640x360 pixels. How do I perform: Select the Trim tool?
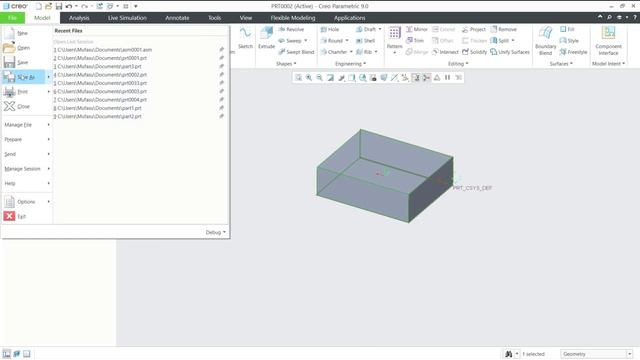coord(415,40)
